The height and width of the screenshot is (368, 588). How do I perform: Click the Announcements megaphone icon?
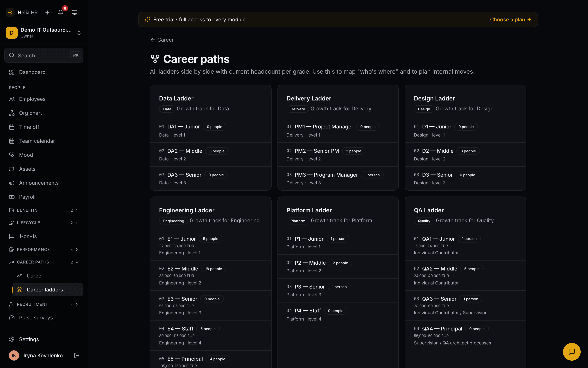[12, 183]
